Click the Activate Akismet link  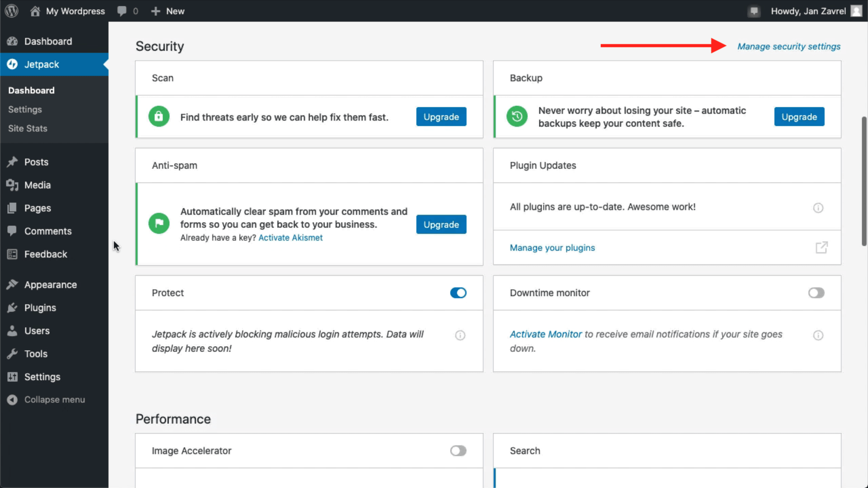[x=290, y=238]
